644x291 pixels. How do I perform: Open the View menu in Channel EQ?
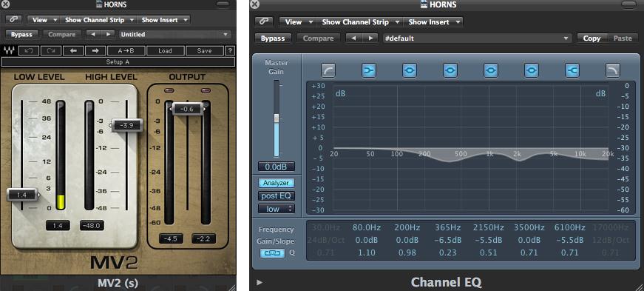click(x=298, y=21)
